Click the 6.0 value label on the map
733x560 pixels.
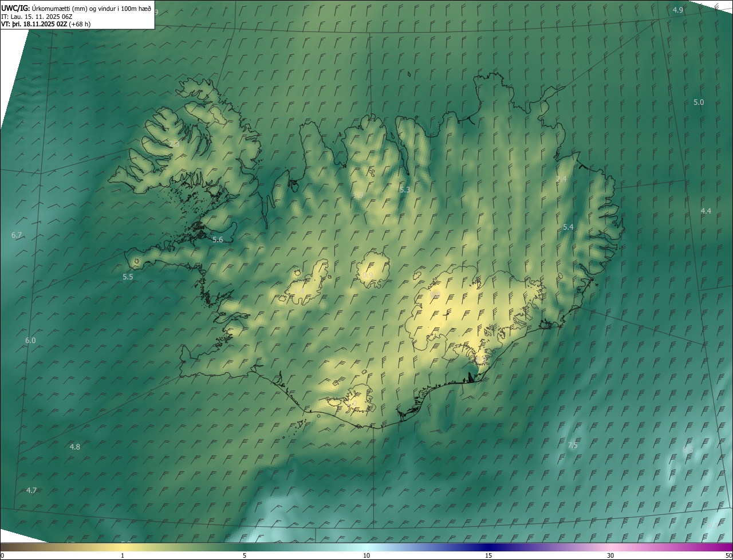pyautogui.click(x=30, y=341)
